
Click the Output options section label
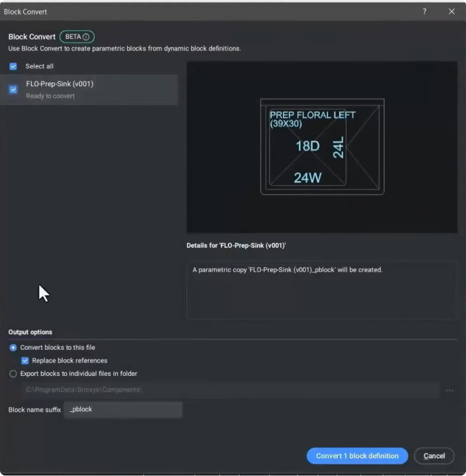[30, 332]
